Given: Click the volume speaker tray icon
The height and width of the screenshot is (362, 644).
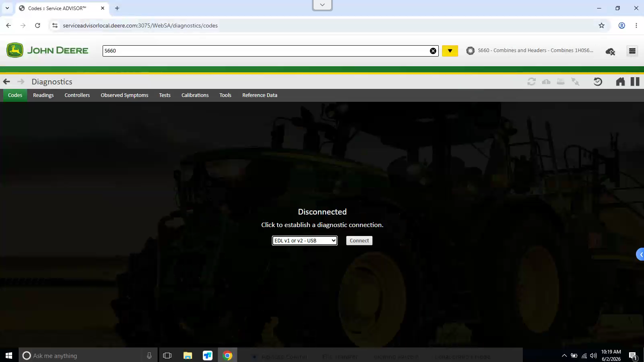Looking at the screenshot, I should [x=593, y=356].
